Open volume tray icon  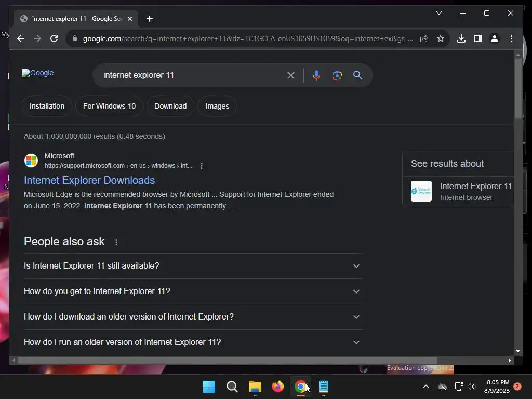point(471,387)
